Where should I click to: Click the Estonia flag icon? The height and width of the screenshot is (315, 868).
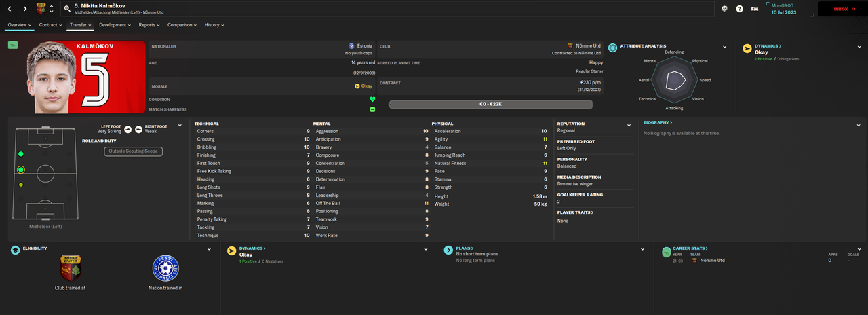tap(351, 45)
